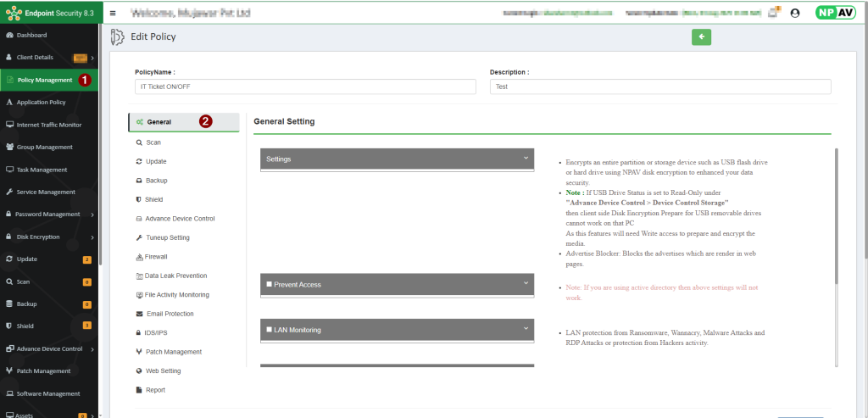Click the green back arrow button

[x=701, y=36]
